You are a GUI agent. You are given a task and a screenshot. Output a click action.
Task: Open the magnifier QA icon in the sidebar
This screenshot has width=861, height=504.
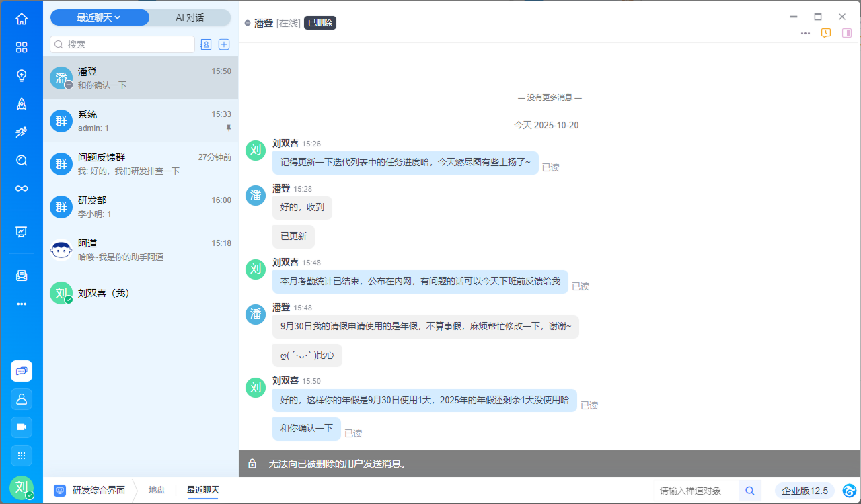pyautogui.click(x=22, y=160)
